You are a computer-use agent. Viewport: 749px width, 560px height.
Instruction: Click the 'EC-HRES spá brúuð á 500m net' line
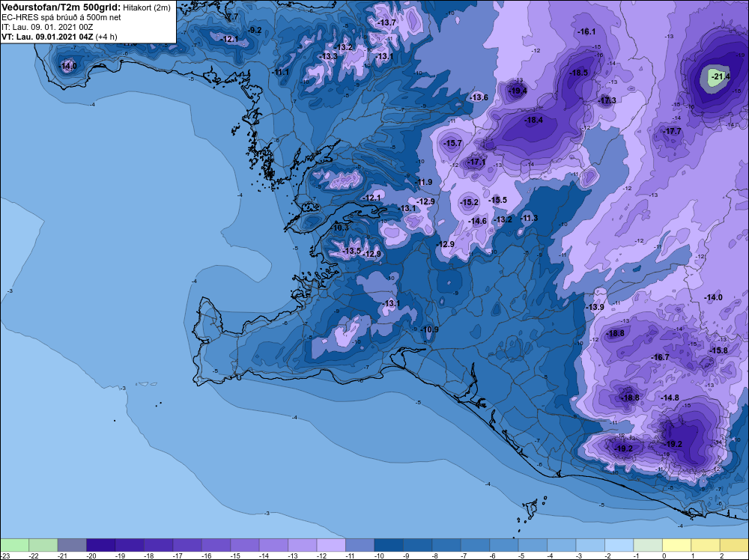(x=61, y=17)
